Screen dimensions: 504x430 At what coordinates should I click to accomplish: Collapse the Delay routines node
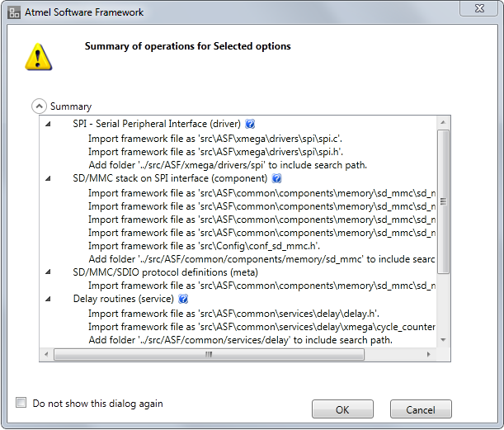[48, 299]
